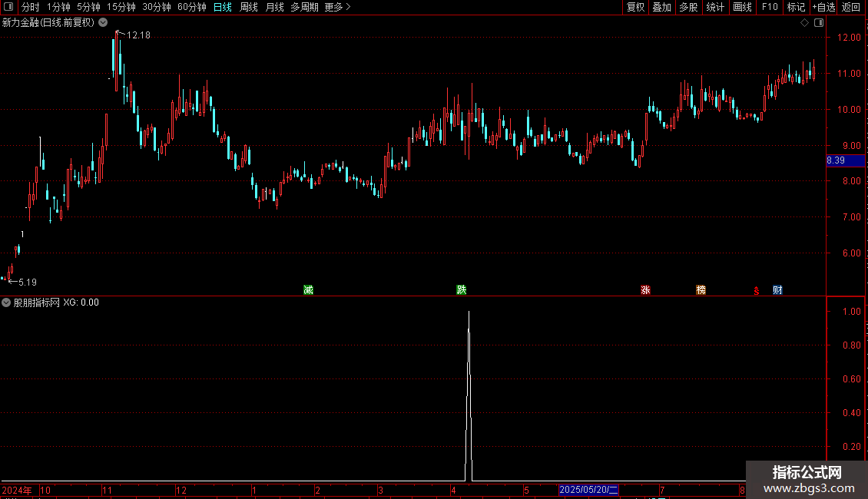Viewport: 868px width, 499px height.
Task: Click 返回 to go back
Action: [x=851, y=7]
